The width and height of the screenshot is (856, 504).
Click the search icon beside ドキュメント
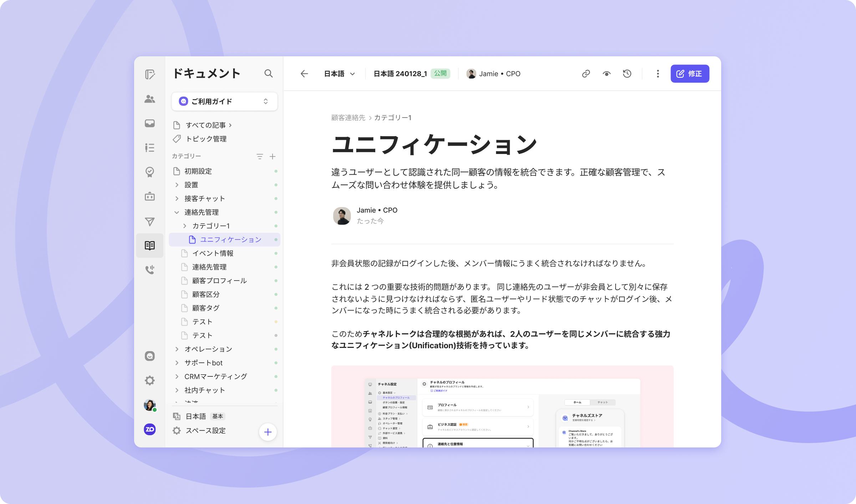coord(268,73)
